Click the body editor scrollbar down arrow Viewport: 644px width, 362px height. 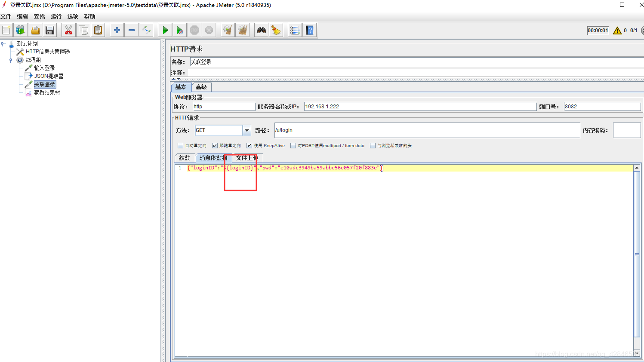point(637,353)
